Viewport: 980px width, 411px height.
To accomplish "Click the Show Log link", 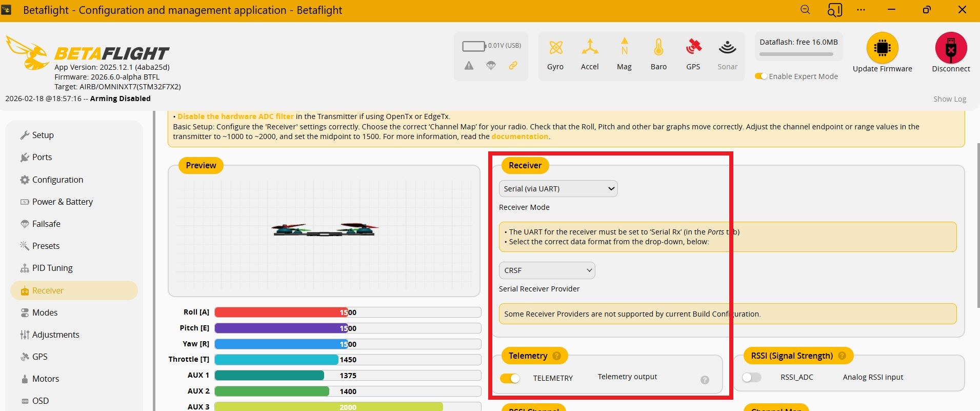I will tap(949, 99).
